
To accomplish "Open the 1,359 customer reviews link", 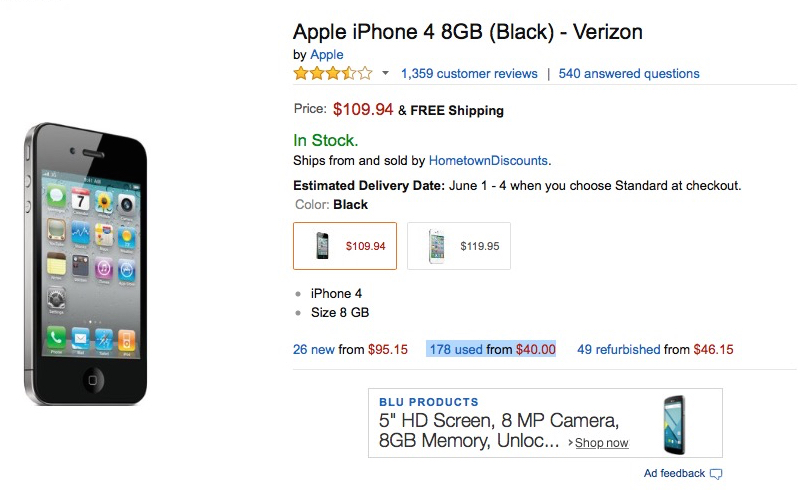I will point(469,74).
